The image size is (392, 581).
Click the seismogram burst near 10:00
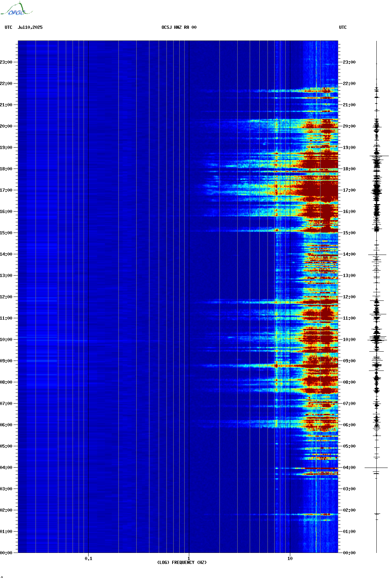pos(376,339)
